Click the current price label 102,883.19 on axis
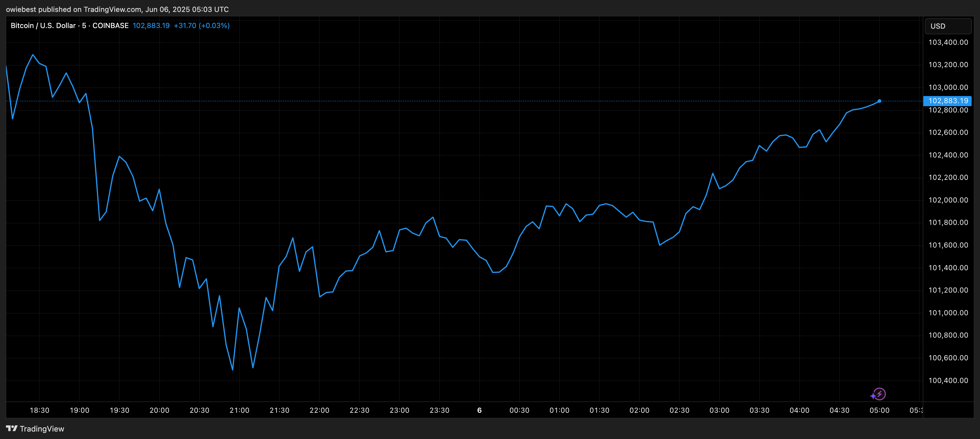 point(948,101)
